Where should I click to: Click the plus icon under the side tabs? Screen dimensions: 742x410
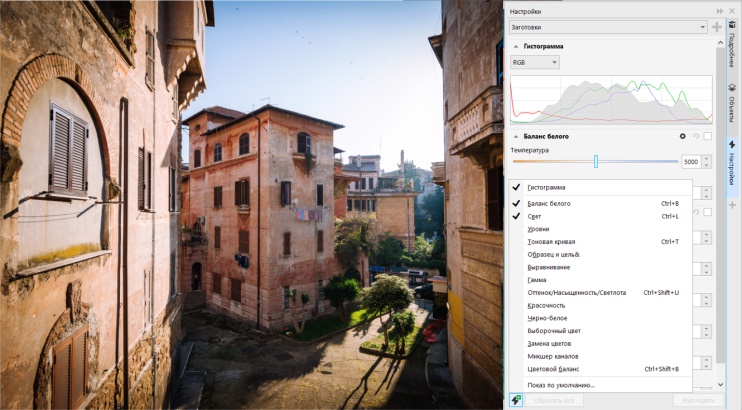tap(731, 205)
